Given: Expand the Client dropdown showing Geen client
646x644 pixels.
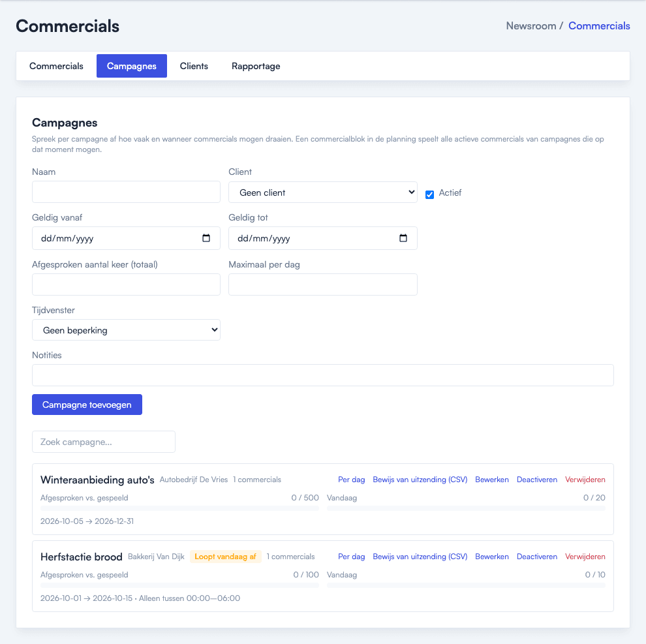Looking at the screenshot, I should tap(322, 192).
